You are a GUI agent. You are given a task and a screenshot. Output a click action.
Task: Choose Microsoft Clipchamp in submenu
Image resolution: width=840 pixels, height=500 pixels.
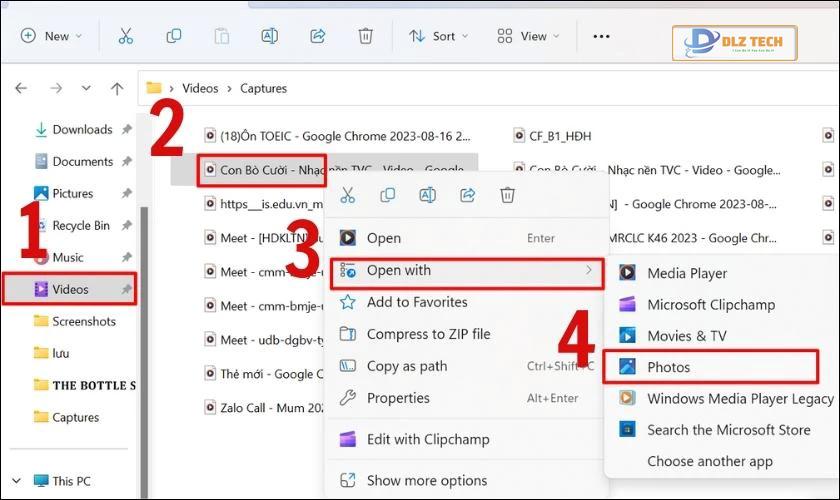[x=723, y=305]
